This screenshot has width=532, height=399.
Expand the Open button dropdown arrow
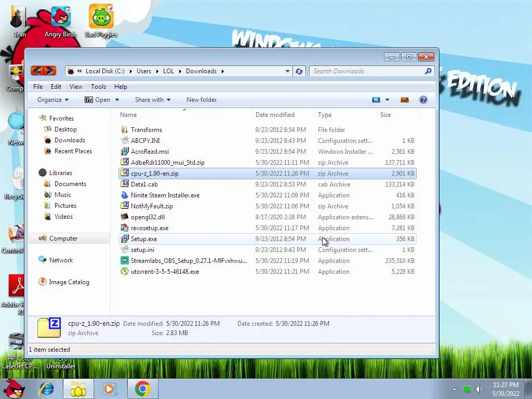(x=117, y=100)
